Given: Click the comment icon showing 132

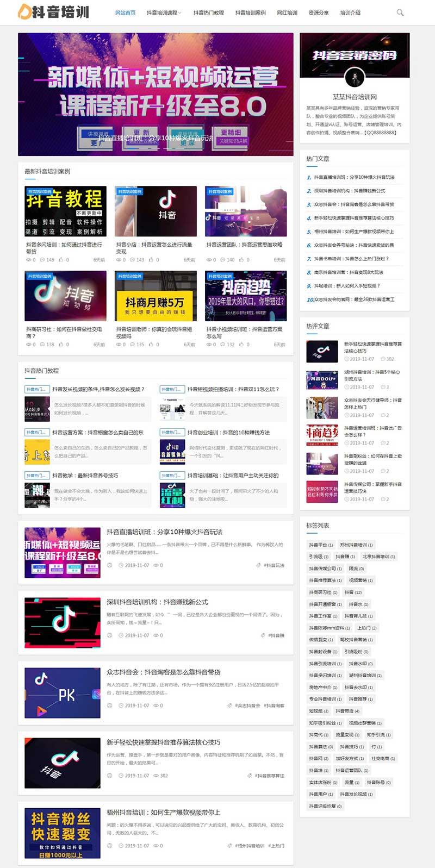Looking at the screenshot, I should [223, 345].
